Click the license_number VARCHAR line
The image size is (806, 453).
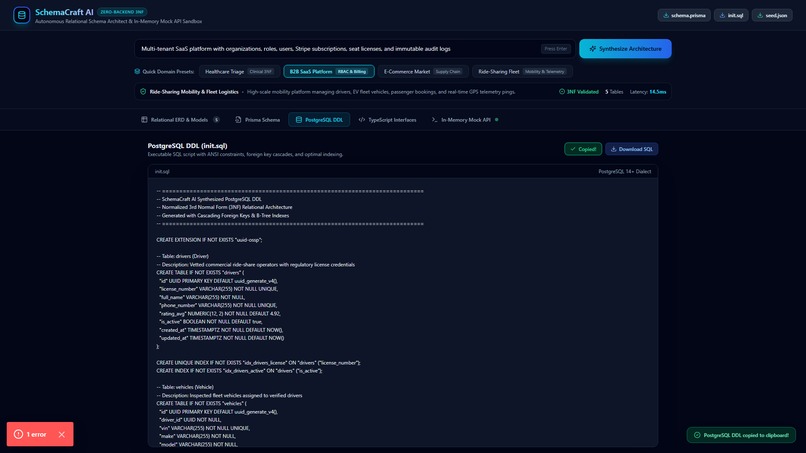[218, 289]
